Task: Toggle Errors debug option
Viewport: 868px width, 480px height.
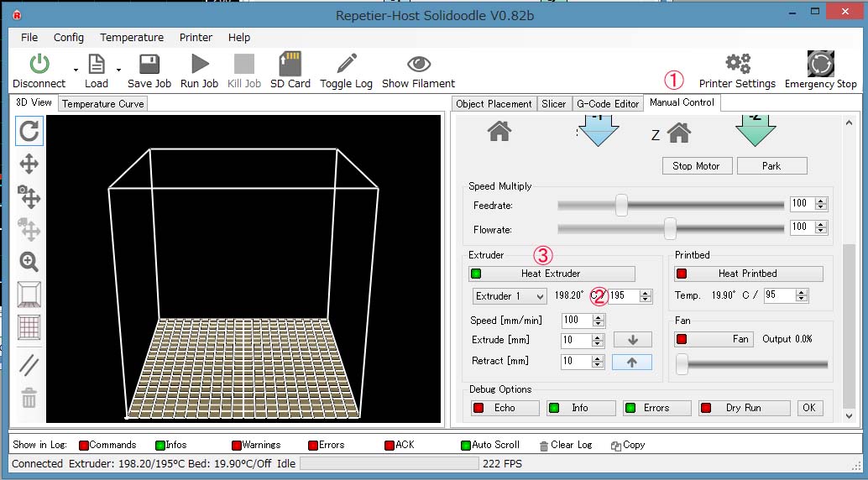Action: [656, 408]
